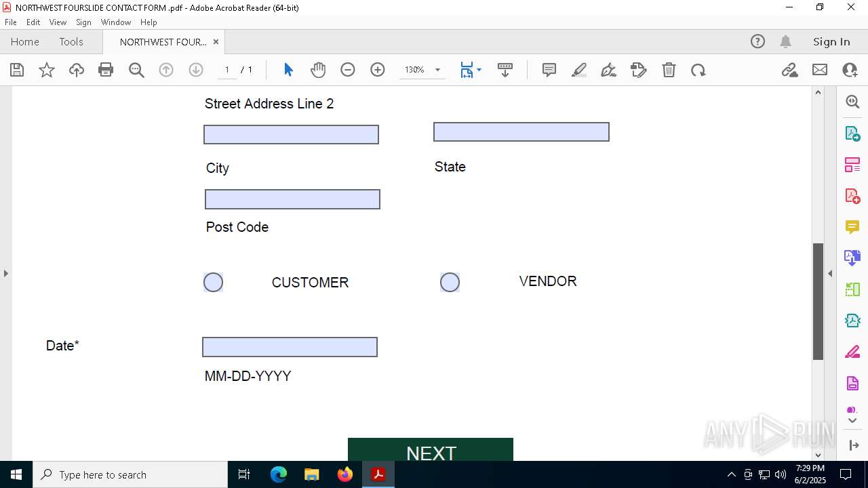
Task: Open Redact pen tool in right pane
Action: (852, 352)
